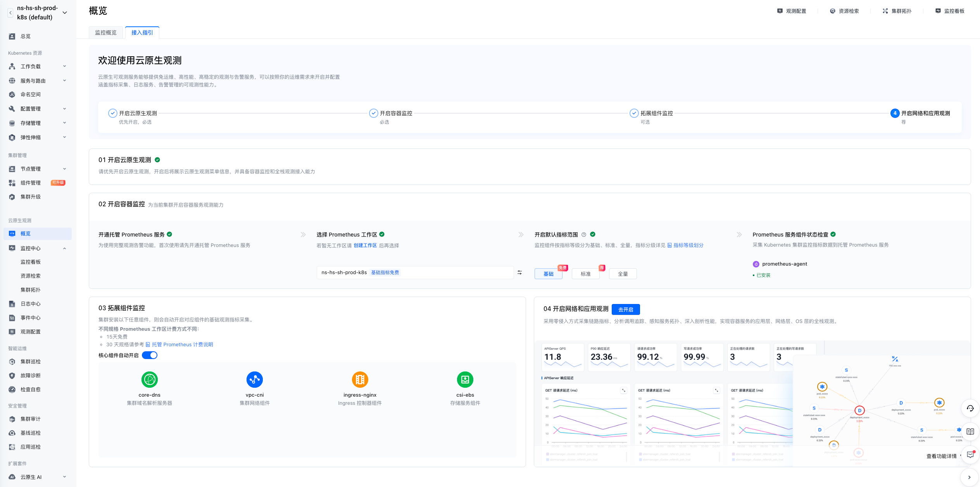980x487 pixels.
Task: Toggle the 核心组件自动开启 switch
Action: (x=150, y=355)
